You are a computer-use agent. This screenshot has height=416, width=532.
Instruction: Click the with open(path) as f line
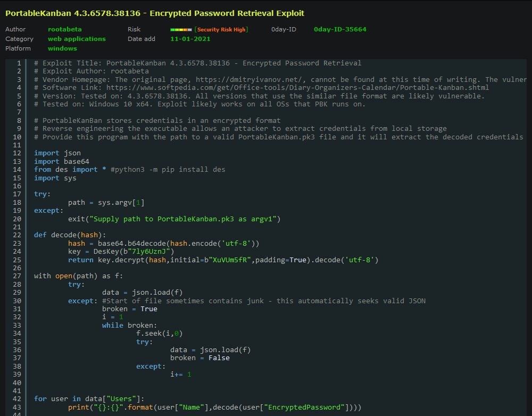(x=78, y=276)
